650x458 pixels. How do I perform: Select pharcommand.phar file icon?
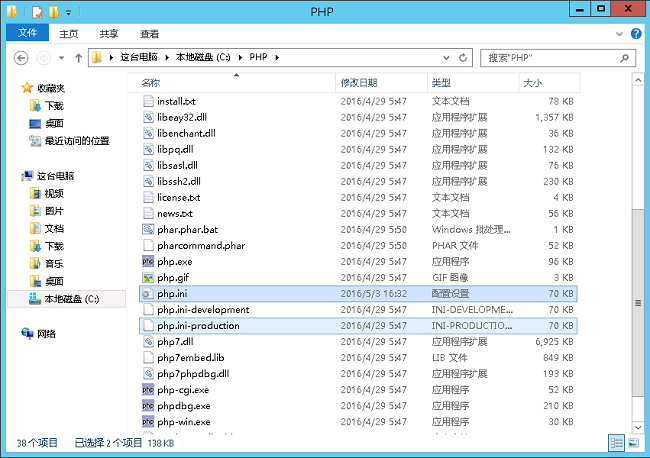click(x=148, y=245)
